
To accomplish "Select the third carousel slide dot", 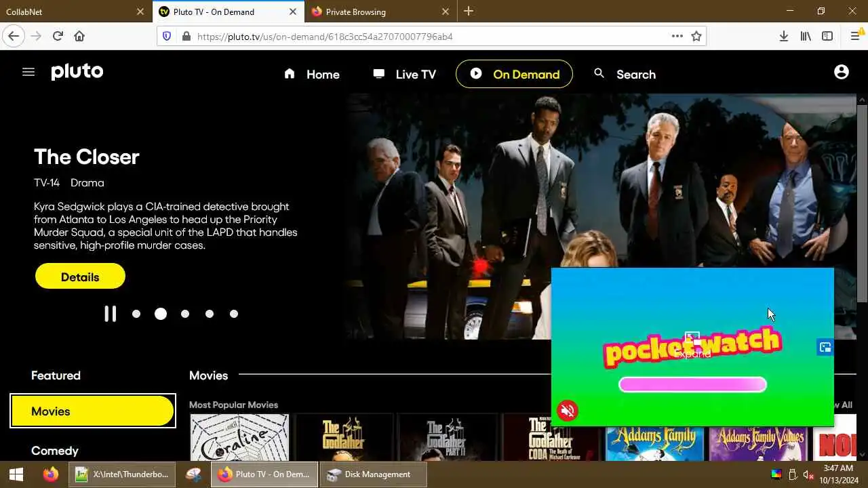I will pyautogui.click(x=185, y=314).
